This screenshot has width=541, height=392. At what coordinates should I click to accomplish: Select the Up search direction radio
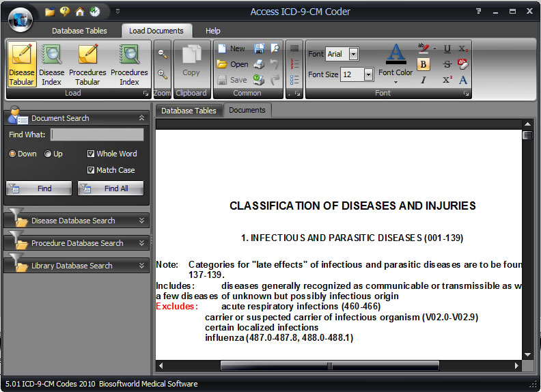48,154
